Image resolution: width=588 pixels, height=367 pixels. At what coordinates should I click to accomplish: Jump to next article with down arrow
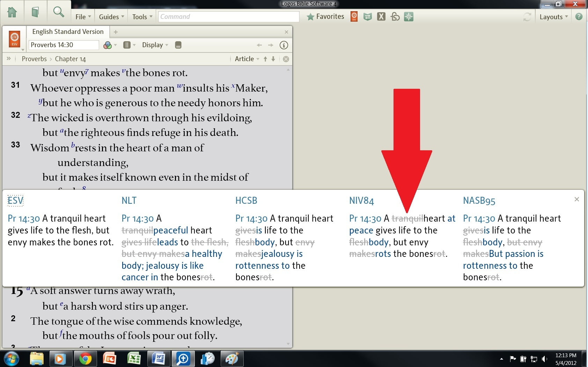273,59
